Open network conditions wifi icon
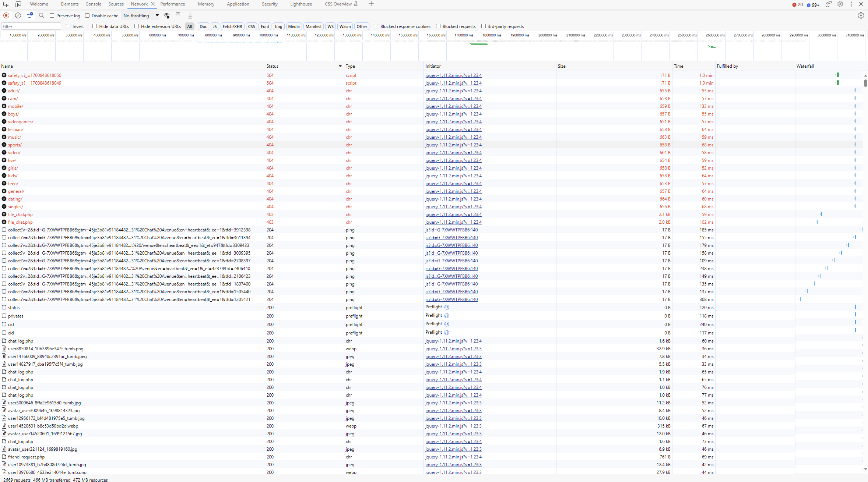 pyautogui.click(x=167, y=15)
